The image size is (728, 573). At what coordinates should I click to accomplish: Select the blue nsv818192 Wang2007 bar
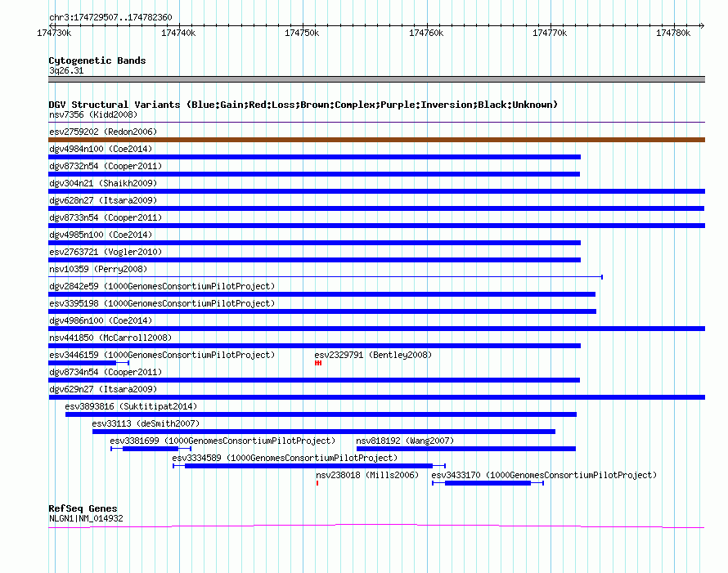coord(466,449)
